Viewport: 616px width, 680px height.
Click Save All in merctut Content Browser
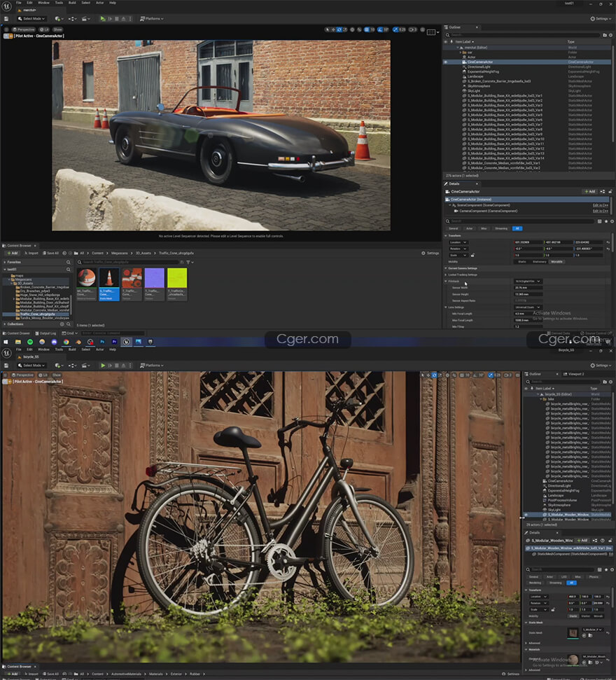tap(50, 254)
